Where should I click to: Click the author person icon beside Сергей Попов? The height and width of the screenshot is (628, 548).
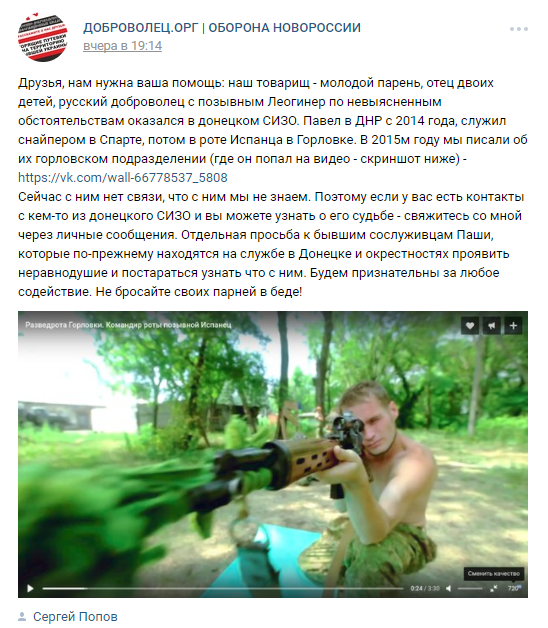tap(22, 617)
